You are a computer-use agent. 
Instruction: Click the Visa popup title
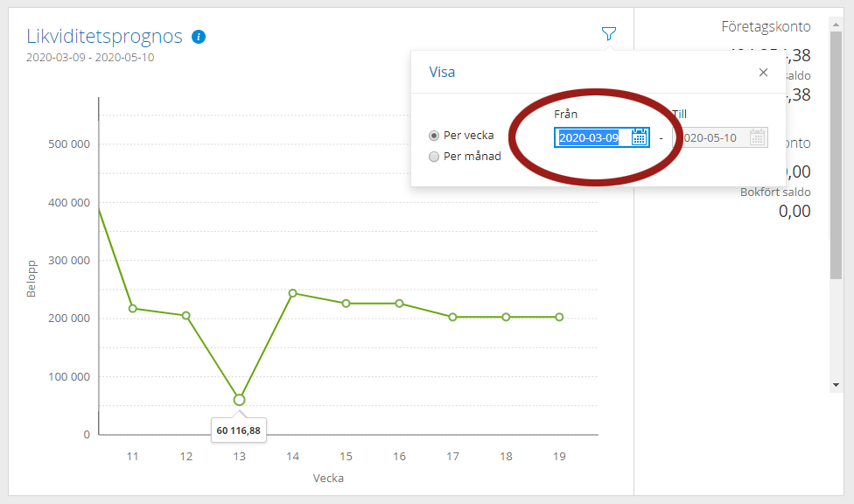coord(442,73)
